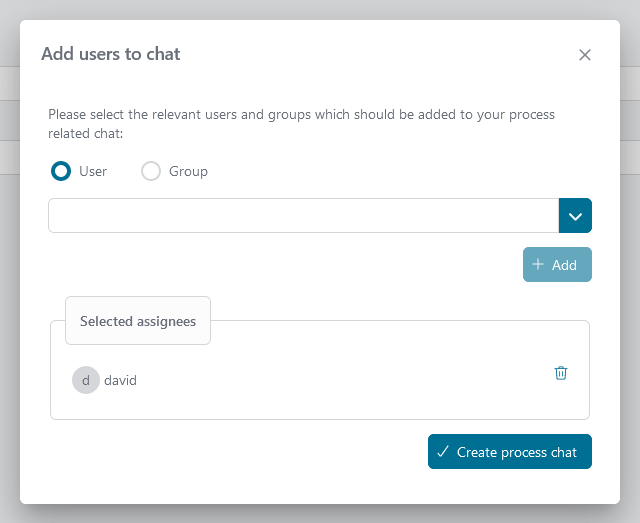The height and width of the screenshot is (523, 640).
Task: Click blank dialog area left of Add button
Action: pyautogui.click(x=280, y=265)
